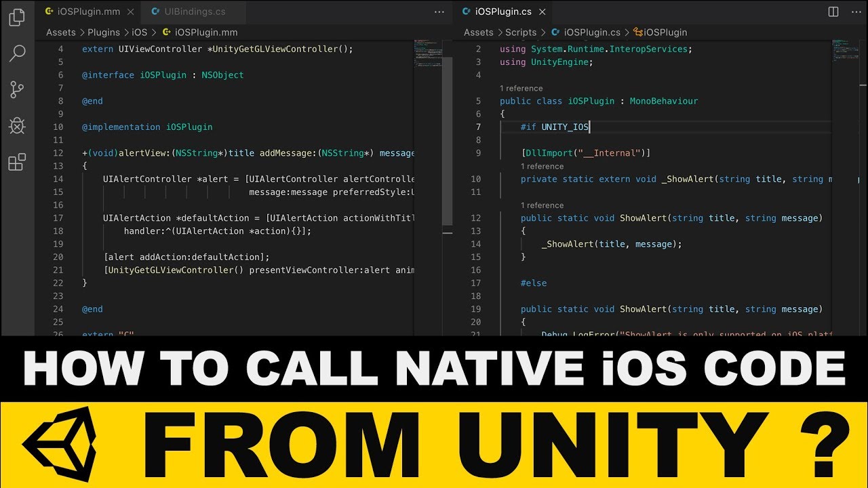Click the second '@end' on line 24
868x488 pixels.
click(92, 309)
